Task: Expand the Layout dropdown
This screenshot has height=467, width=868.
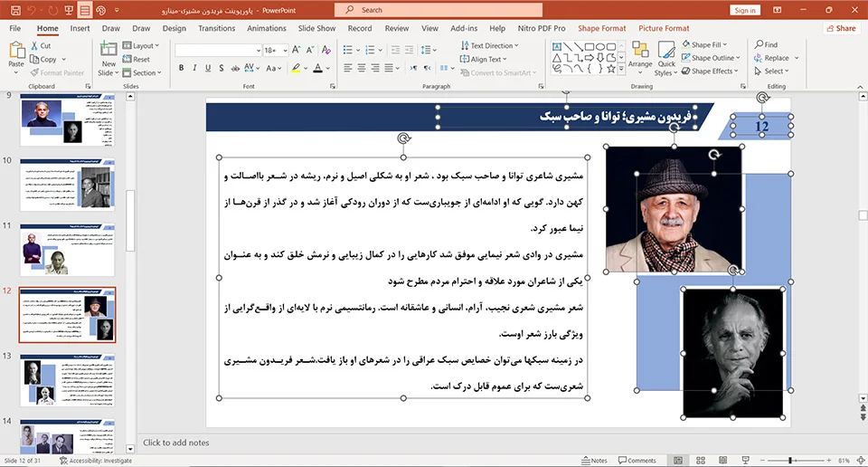Action: tap(141, 45)
